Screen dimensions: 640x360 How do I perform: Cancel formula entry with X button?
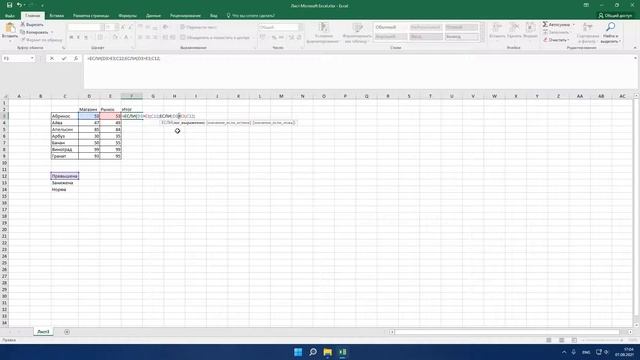pyautogui.click(x=52, y=59)
